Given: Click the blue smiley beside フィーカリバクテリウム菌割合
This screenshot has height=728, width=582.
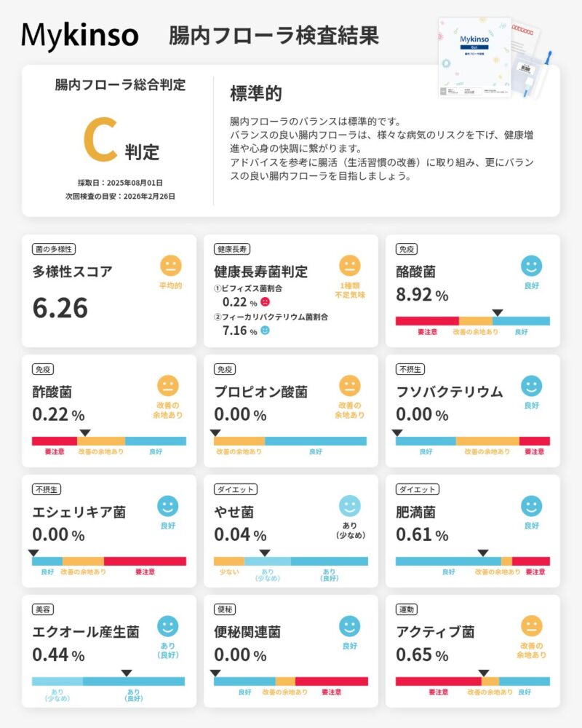Looking at the screenshot, I should coord(265,331).
